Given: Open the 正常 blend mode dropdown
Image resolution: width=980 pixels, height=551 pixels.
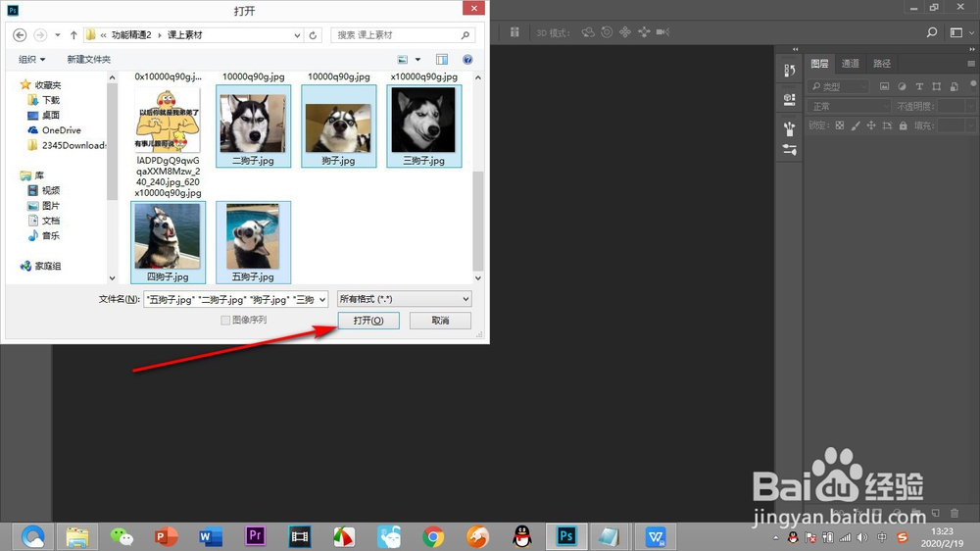Looking at the screenshot, I should [849, 106].
